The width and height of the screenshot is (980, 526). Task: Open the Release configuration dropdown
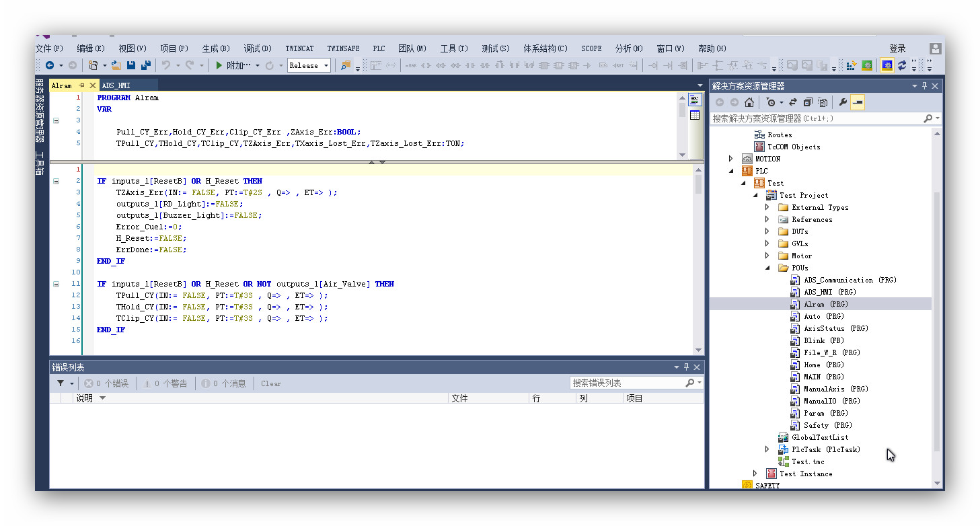point(327,65)
